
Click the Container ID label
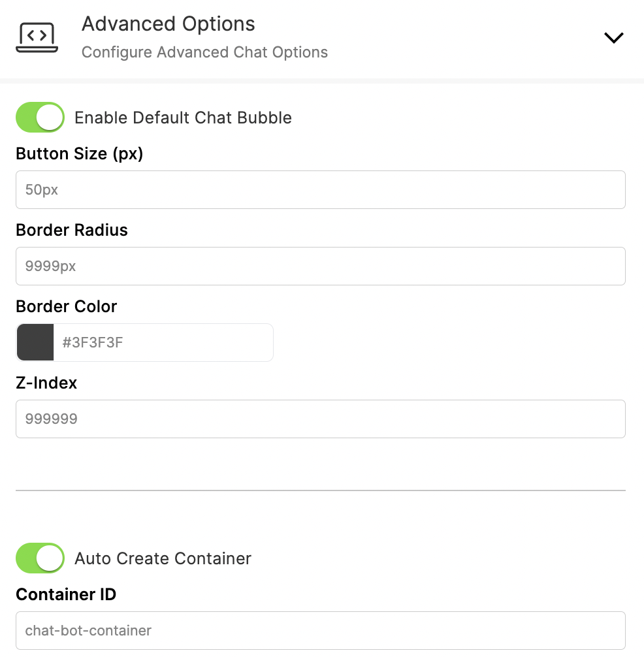[x=66, y=594]
